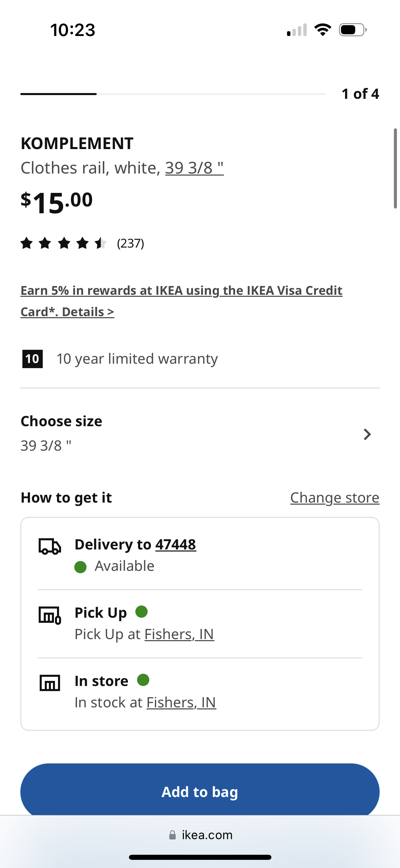Viewport: 400px width, 868px height.
Task: Tap the (237) reviews count
Action: [x=131, y=243]
